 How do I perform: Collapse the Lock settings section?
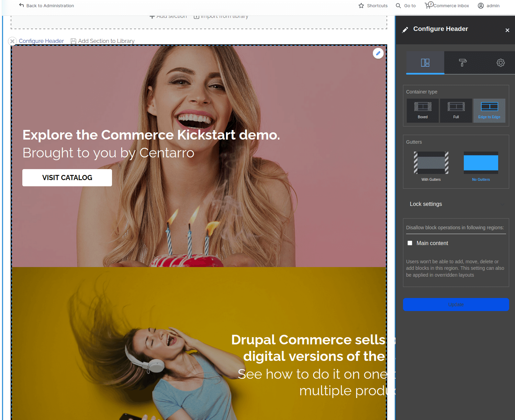[456, 204]
